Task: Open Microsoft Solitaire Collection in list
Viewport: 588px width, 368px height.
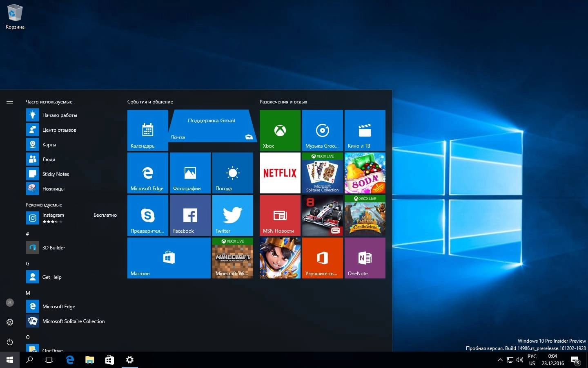Action: pyautogui.click(x=72, y=321)
